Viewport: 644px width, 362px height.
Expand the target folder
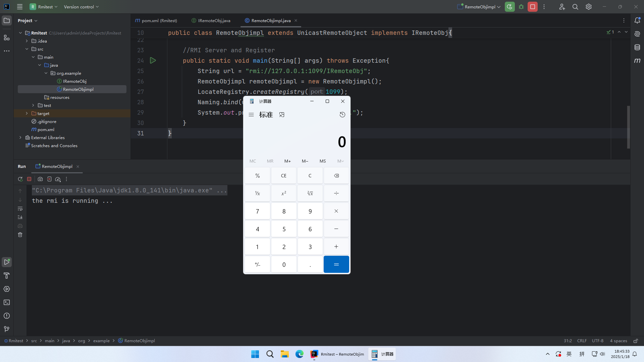[x=27, y=113]
